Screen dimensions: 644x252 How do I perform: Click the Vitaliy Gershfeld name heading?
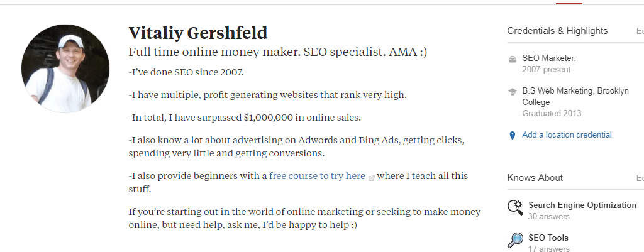click(198, 33)
